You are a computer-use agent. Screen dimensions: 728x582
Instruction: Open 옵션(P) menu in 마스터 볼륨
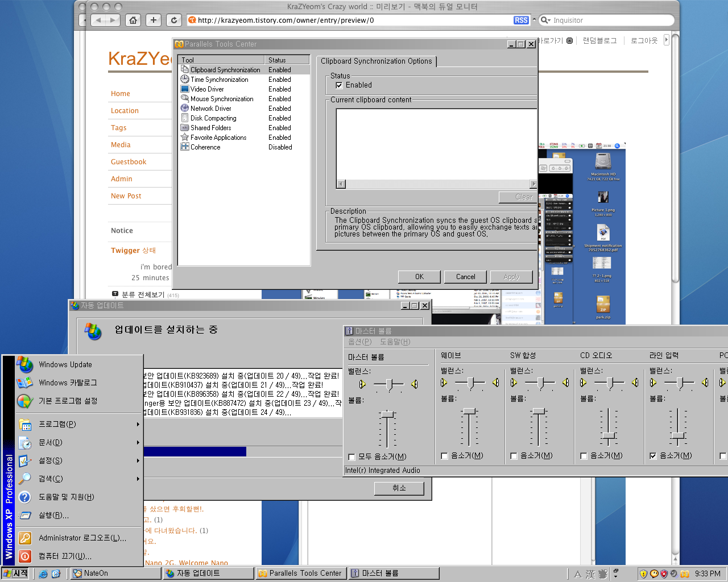(x=359, y=342)
